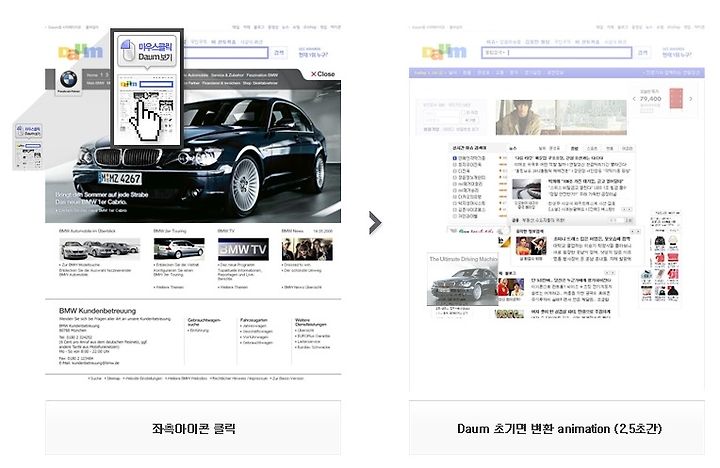Open the Service & Zubehör menu item
Viewport: 720px width, 468px height.
227,75
